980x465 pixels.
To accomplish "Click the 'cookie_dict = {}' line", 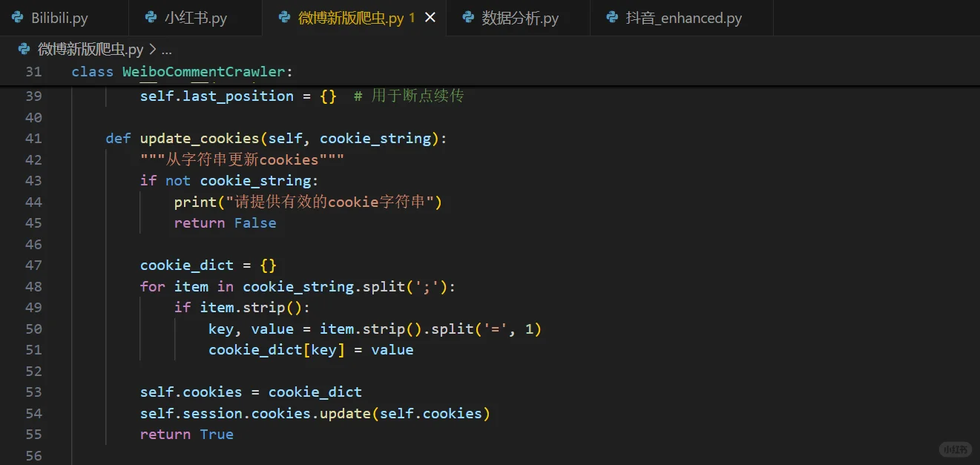I will (208, 265).
